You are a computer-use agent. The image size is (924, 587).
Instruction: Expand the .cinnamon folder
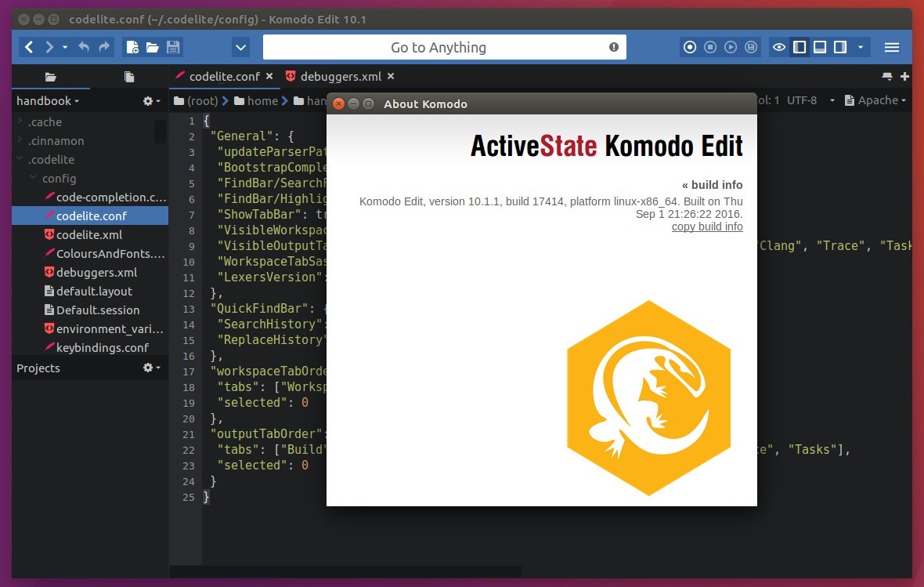20,140
